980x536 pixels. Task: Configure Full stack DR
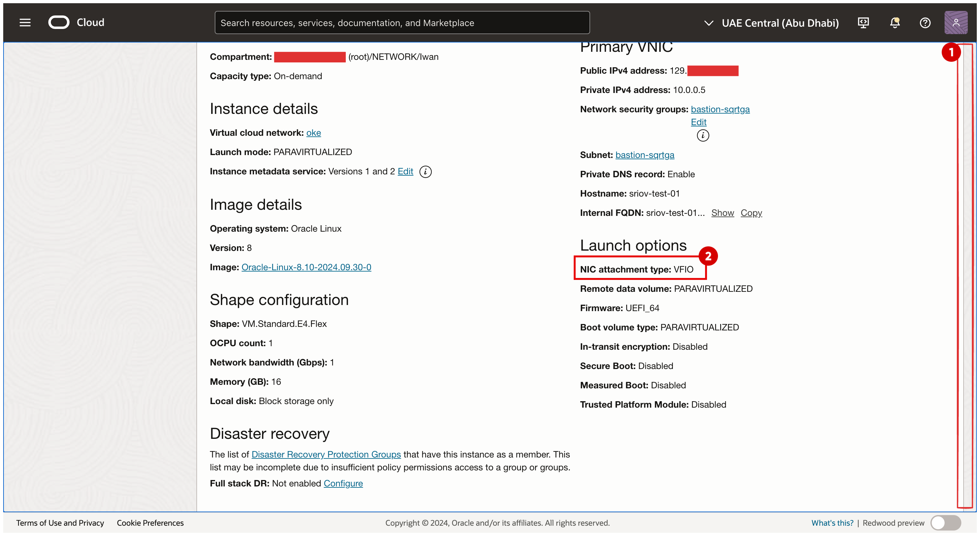click(343, 484)
